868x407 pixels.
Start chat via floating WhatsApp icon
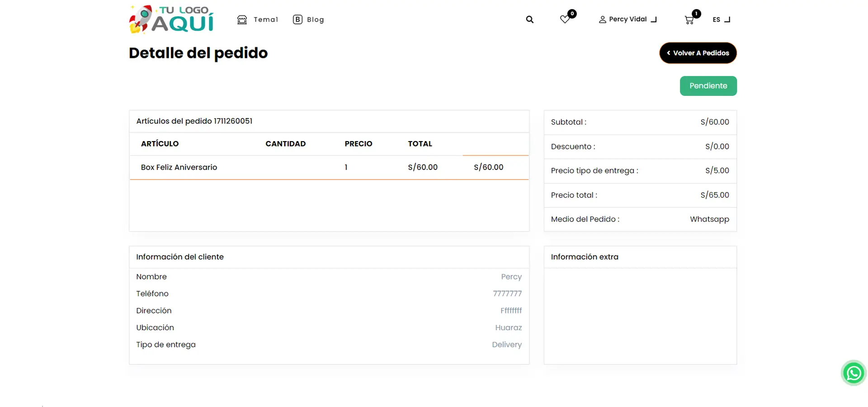click(x=854, y=373)
